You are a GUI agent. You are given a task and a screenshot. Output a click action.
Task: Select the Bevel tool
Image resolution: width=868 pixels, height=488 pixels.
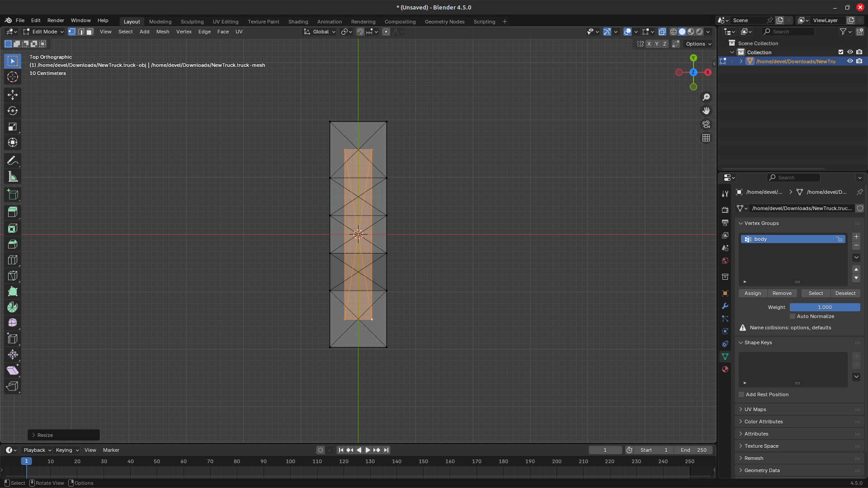[x=13, y=244]
